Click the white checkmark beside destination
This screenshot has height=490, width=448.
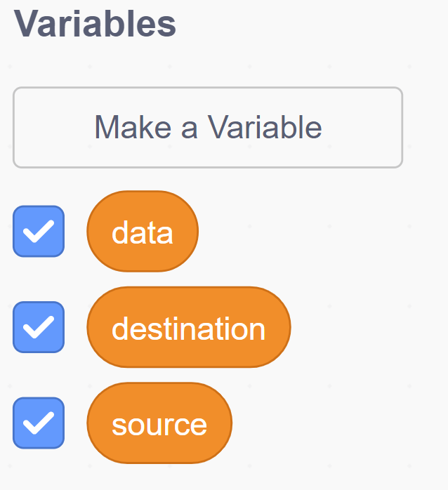tap(39, 327)
